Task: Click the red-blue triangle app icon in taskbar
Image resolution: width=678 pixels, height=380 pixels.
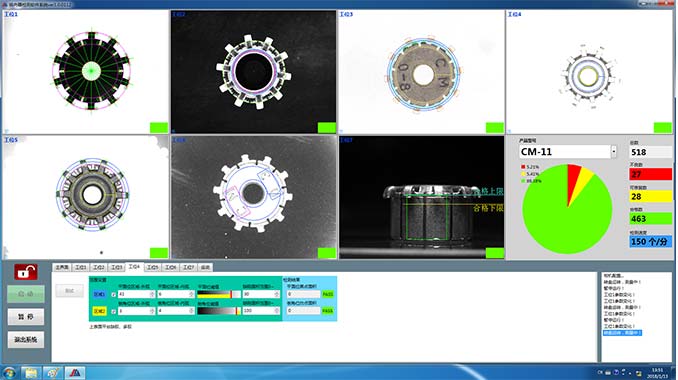Action: point(75,373)
